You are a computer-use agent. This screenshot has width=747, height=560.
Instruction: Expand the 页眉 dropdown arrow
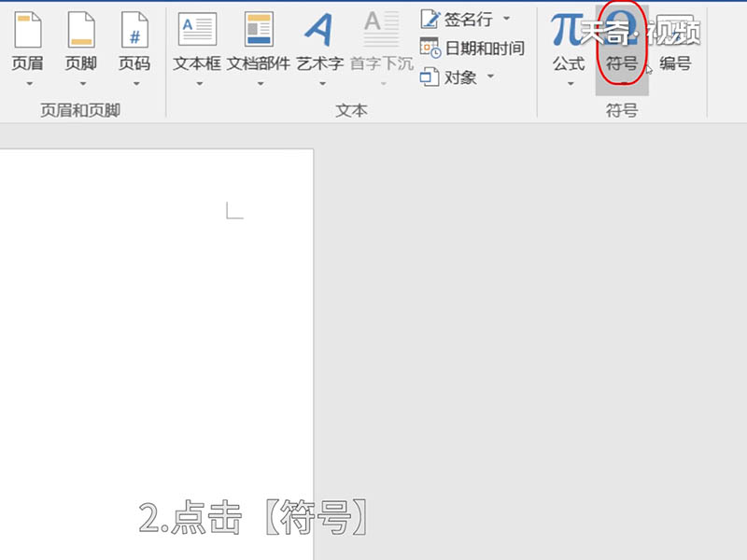coord(30,84)
